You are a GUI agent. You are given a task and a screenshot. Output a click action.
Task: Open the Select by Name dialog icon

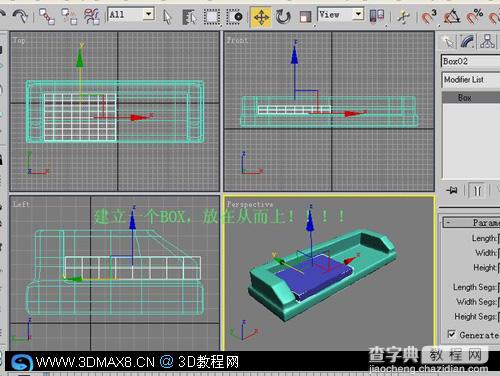click(x=189, y=17)
